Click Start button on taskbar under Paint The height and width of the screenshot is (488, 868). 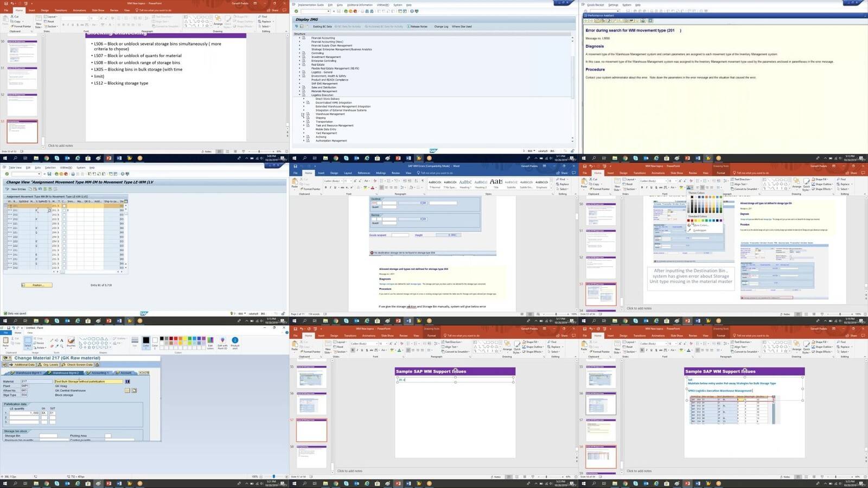coord(4,483)
